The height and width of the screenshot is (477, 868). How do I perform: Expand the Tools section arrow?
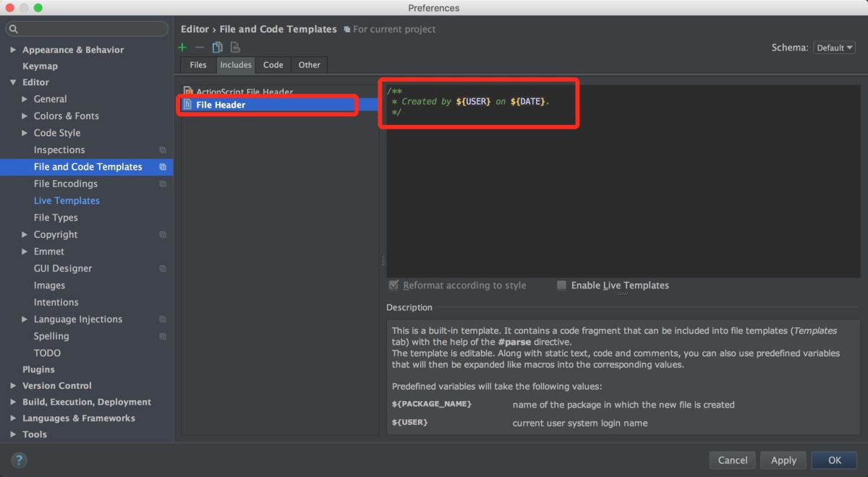coord(13,434)
